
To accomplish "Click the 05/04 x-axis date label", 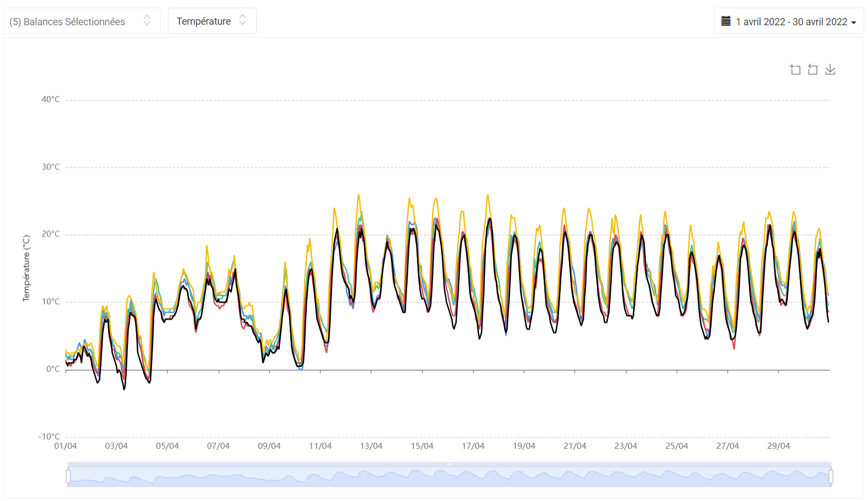I will [x=167, y=446].
